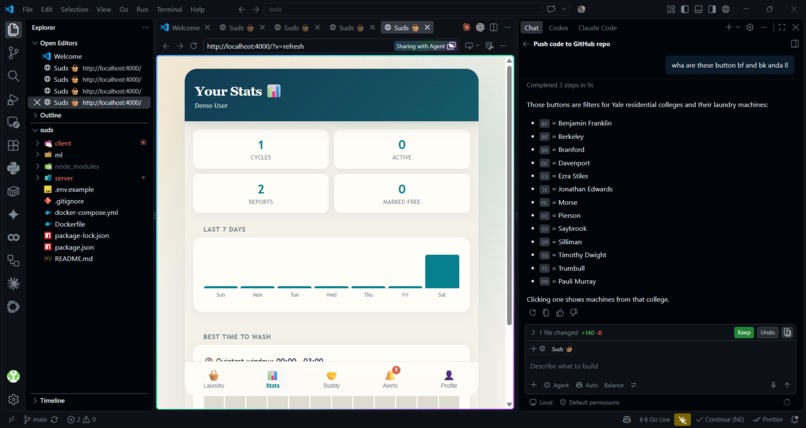
Task: Open the new chat dropdown arrow
Action: click(738, 27)
